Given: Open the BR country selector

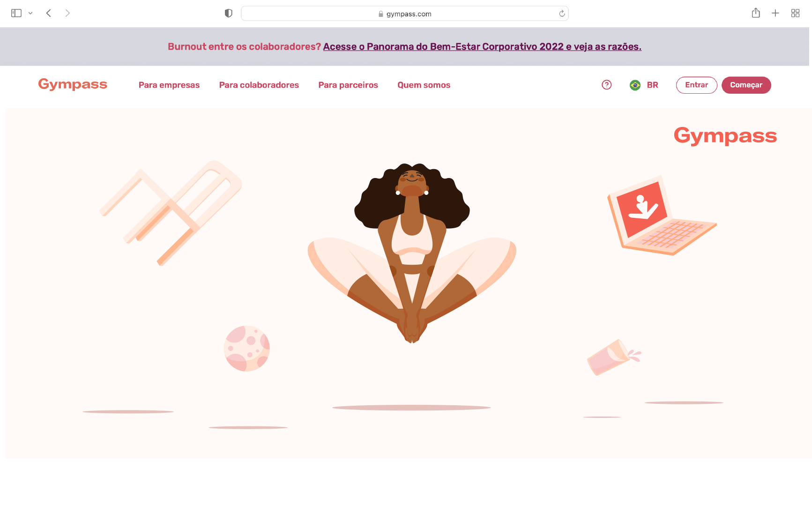Looking at the screenshot, I should tap(644, 85).
